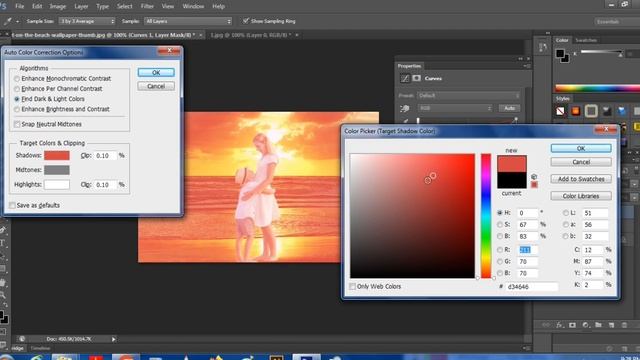Click the status bar preview icon left of Doc
Screen dimensions: 640x360
point(22,339)
